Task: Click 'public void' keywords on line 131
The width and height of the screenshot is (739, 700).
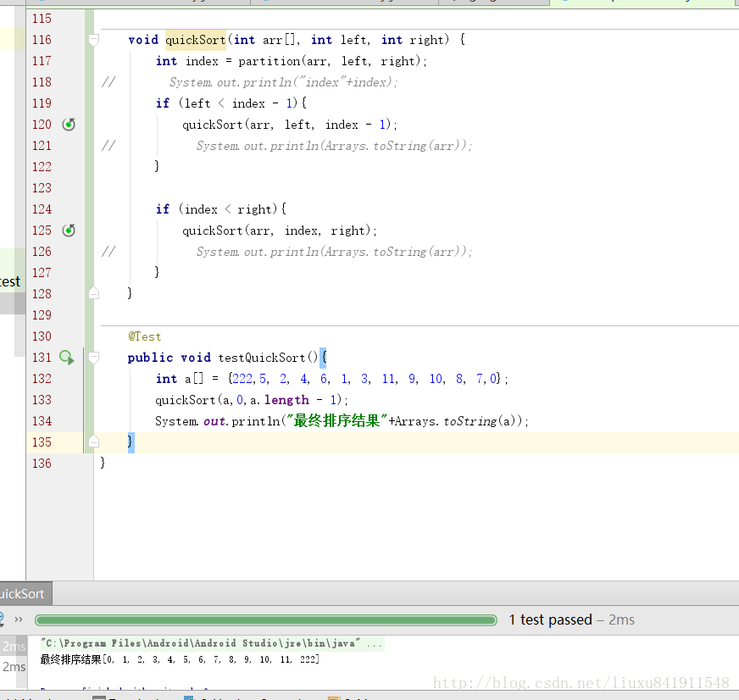Action: click(x=169, y=358)
